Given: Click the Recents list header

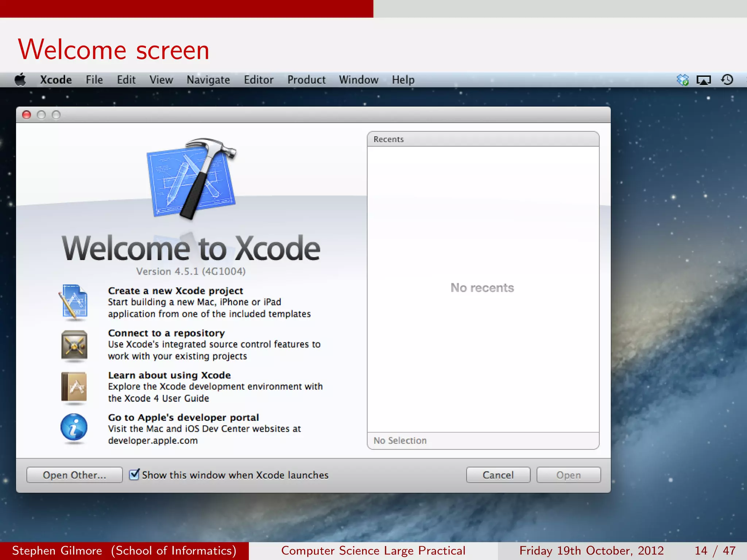Looking at the screenshot, I should click(483, 139).
